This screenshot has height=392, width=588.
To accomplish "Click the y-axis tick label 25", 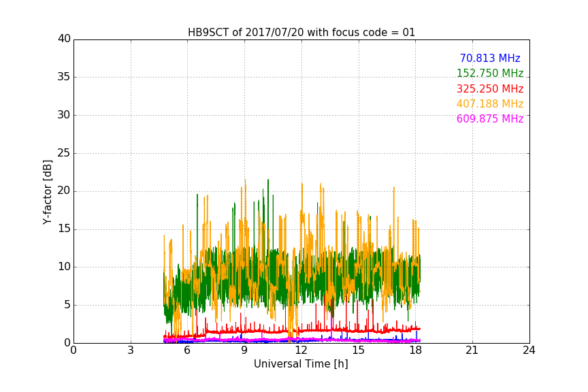I will point(64,153).
